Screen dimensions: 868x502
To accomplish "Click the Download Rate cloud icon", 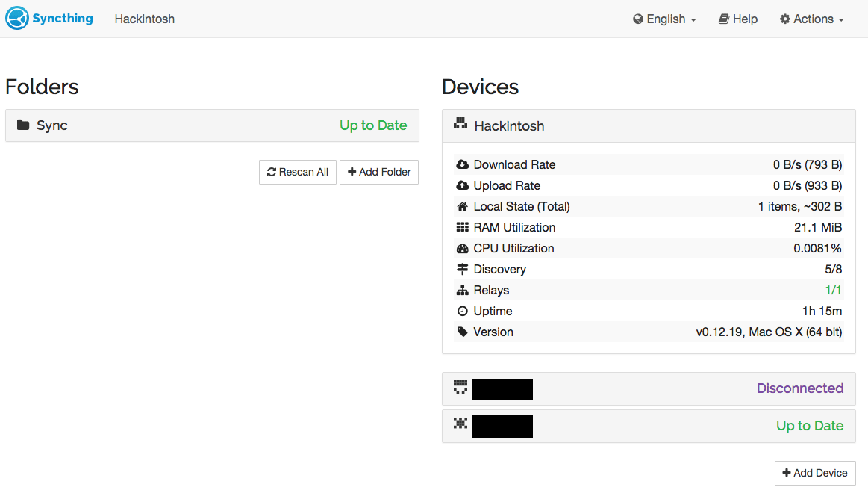I will (x=462, y=164).
